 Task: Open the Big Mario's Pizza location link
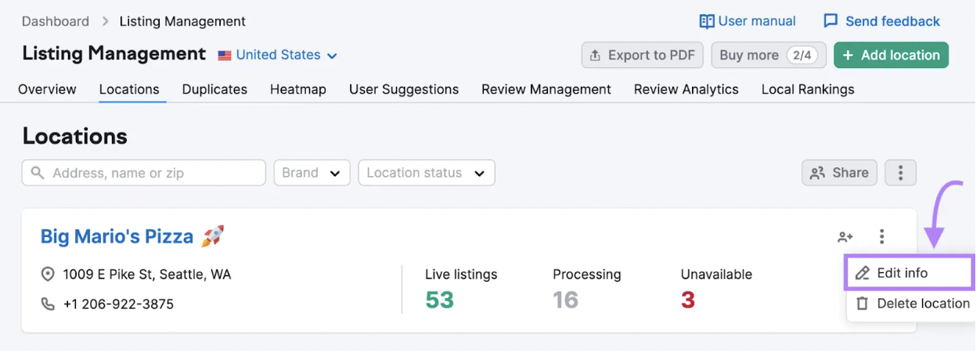[117, 236]
